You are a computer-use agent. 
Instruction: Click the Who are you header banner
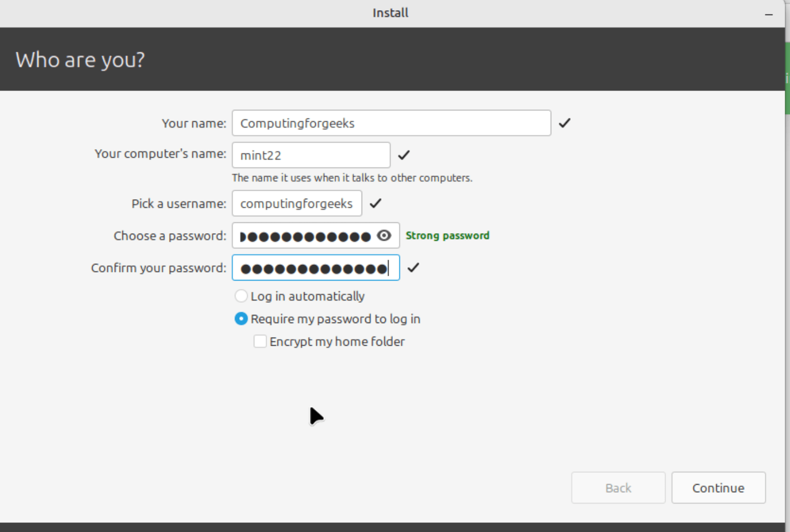pos(79,59)
